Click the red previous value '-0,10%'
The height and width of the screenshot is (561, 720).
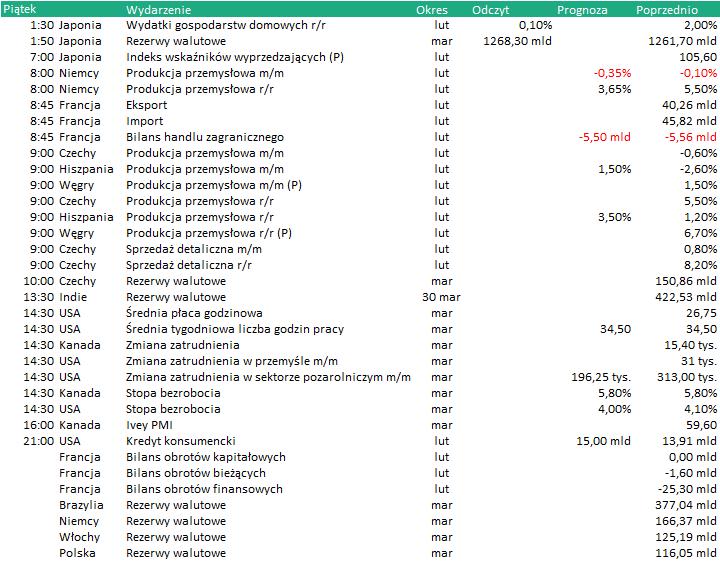[x=698, y=73]
